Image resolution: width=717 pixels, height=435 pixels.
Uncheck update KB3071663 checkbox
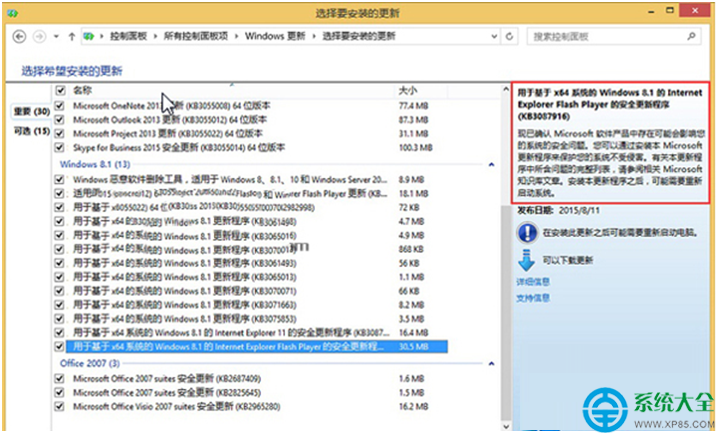tap(59, 305)
